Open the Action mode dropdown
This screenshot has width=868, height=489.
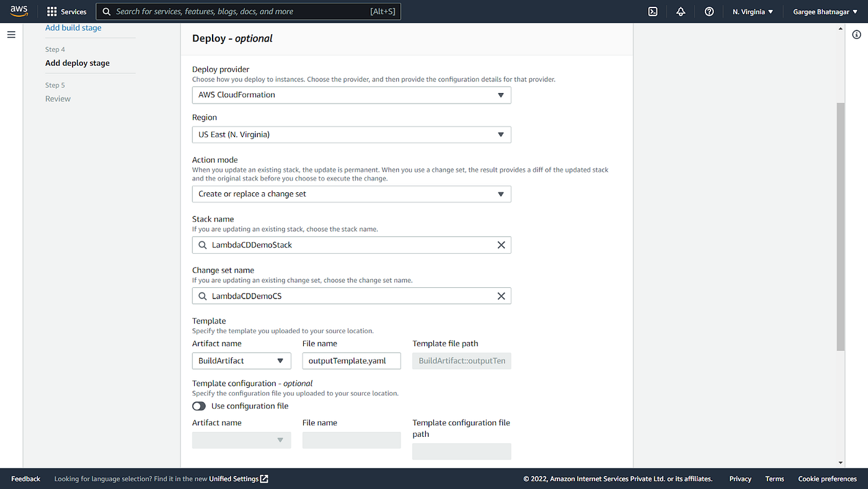(x=352, y=194)
